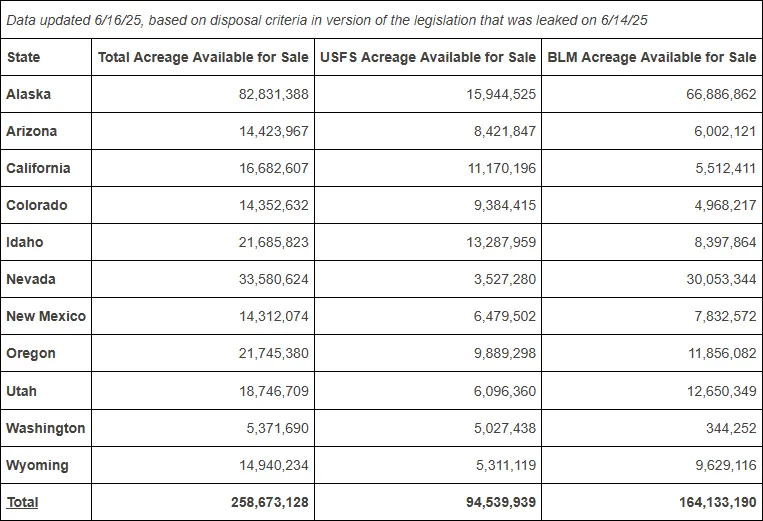Select the New Mexico state cell
The height and width of the screenshot is (521, 763).
(46, 316)
